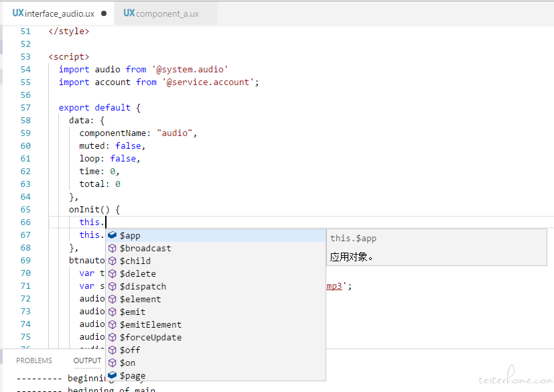Viewport: 554px width, 392px height.
Task: Click the '@system.audio' import string
Action: click(190, 69)
